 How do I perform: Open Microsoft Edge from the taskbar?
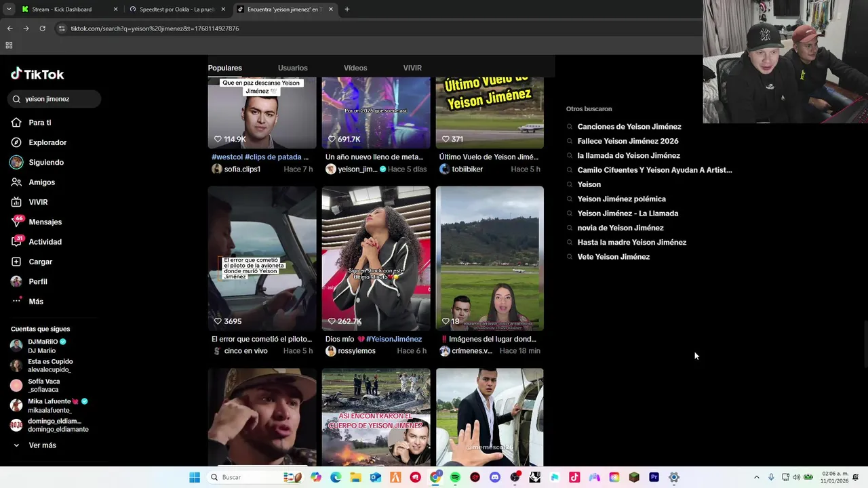[336, 477]
